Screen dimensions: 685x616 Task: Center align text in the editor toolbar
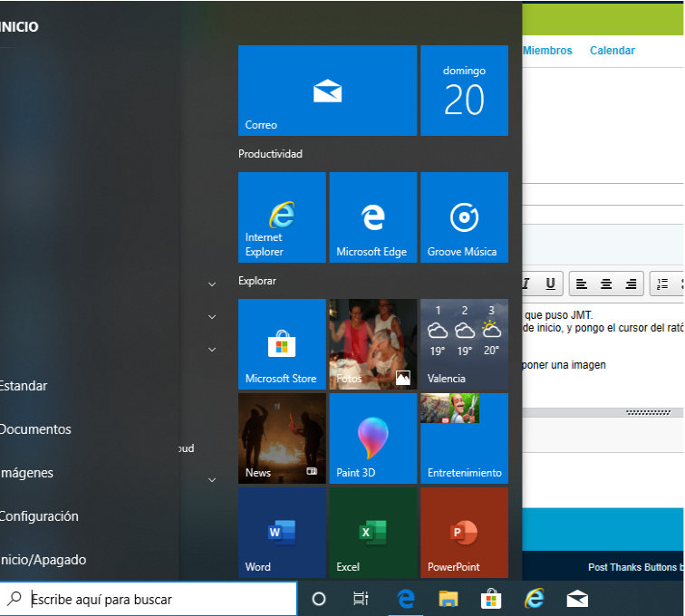tap(606, 284)
